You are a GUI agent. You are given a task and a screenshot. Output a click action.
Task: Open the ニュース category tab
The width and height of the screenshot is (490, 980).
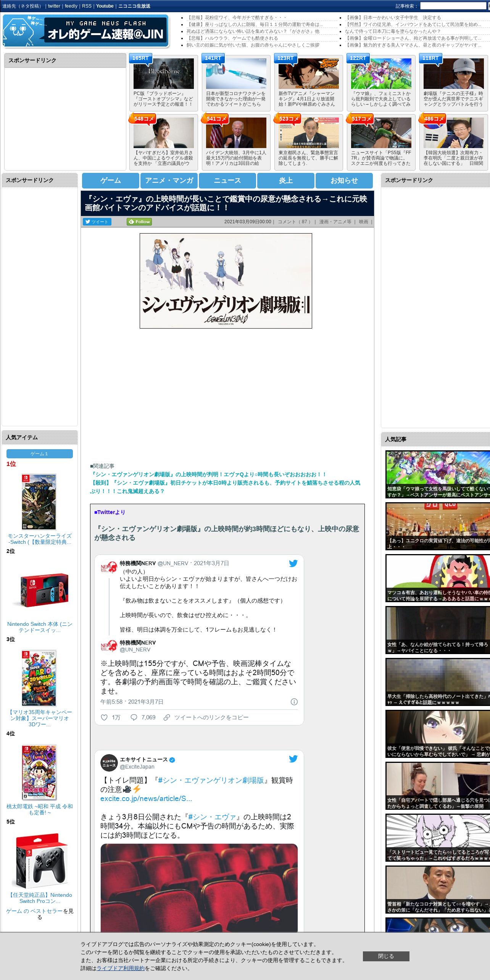227,181
